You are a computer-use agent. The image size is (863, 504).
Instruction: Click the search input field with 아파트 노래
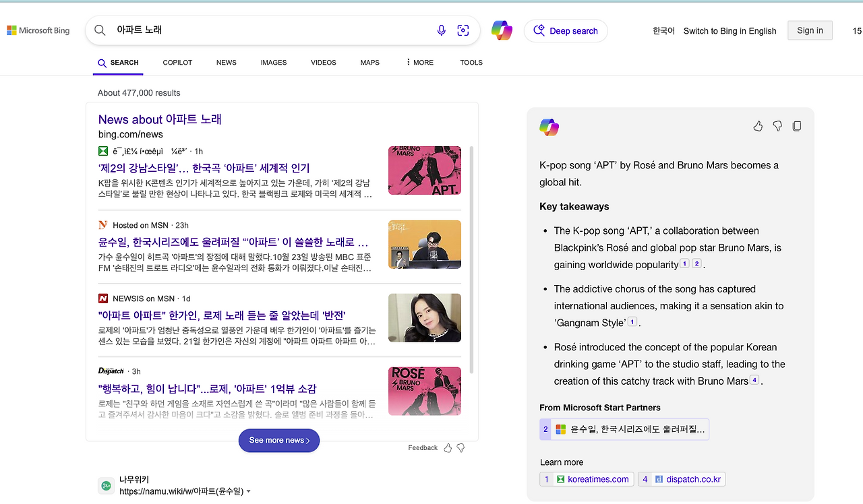[x=270, y=30]
